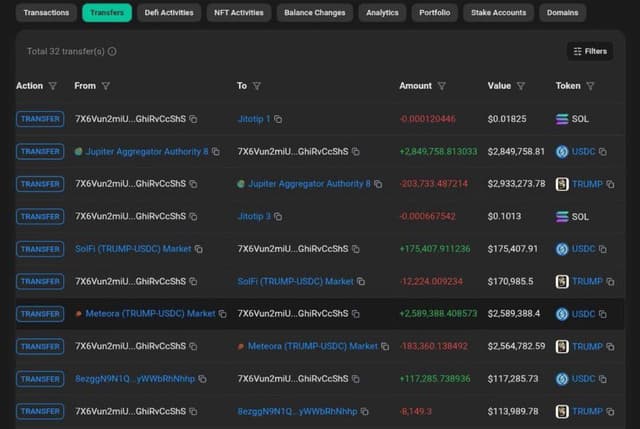Open Jupiter Aggregator Authority 8 in From column

click(x=147, y=152)
